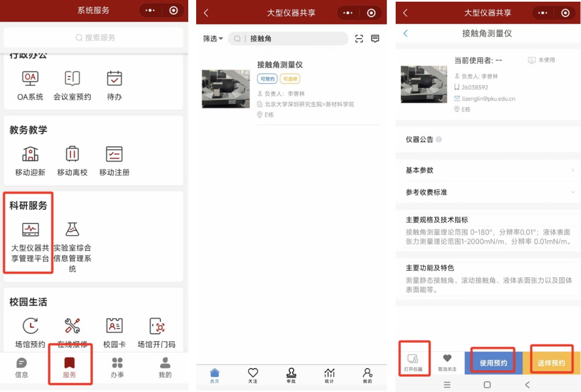
Task: Expand the 参考收费标准 section
Action: [488, 192]
